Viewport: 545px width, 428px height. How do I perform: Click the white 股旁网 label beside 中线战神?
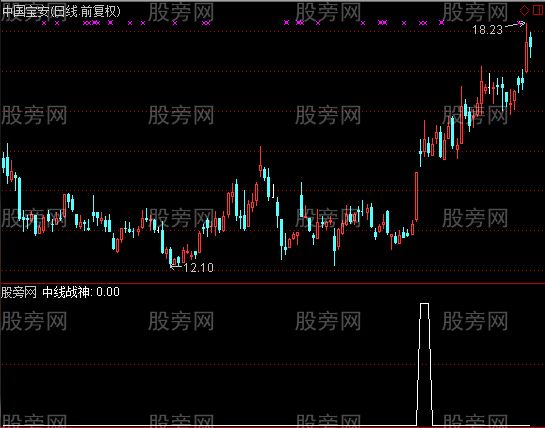pyautogui.click(x=19, y=292)
